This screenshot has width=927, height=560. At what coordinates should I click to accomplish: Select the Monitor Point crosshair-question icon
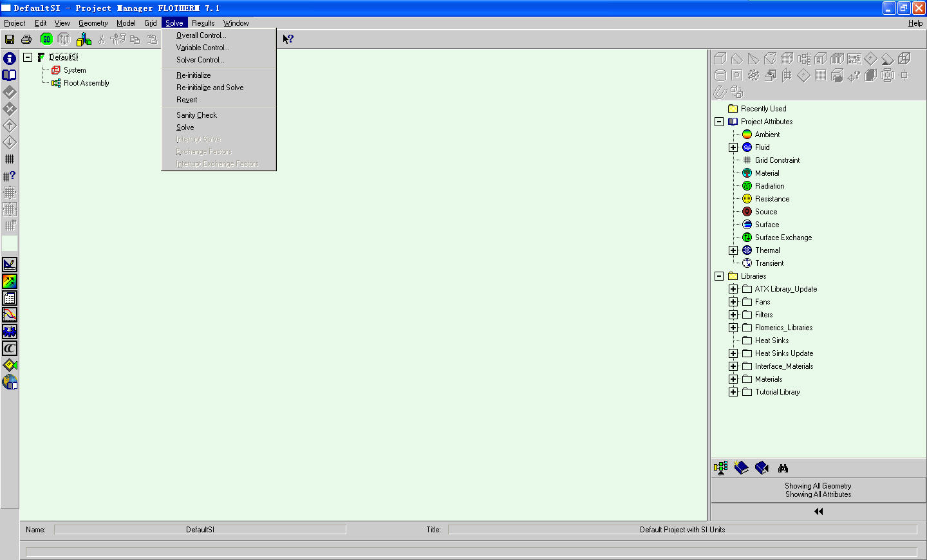[x=854, y=75]
